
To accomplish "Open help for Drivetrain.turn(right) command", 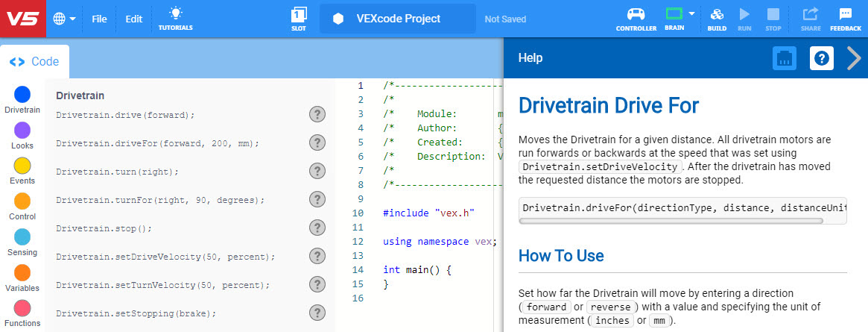I will click(317, 171).
